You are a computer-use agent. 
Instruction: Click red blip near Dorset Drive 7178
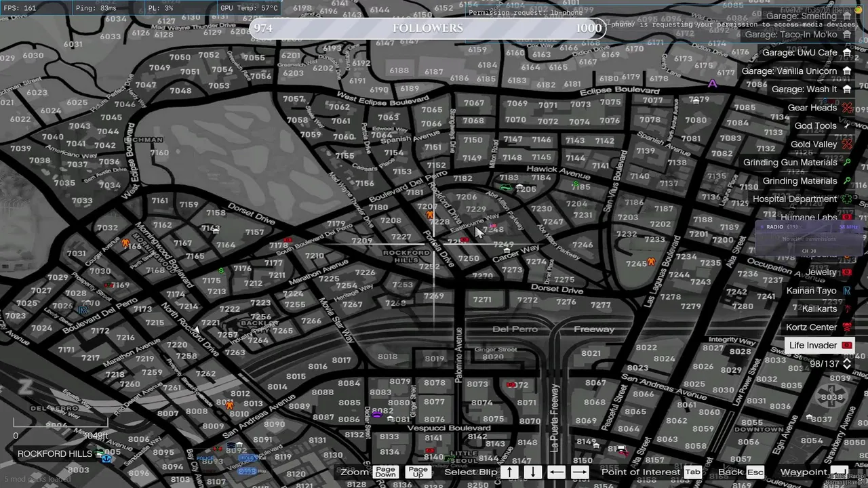pyautogui.click(x=288, y=241)
